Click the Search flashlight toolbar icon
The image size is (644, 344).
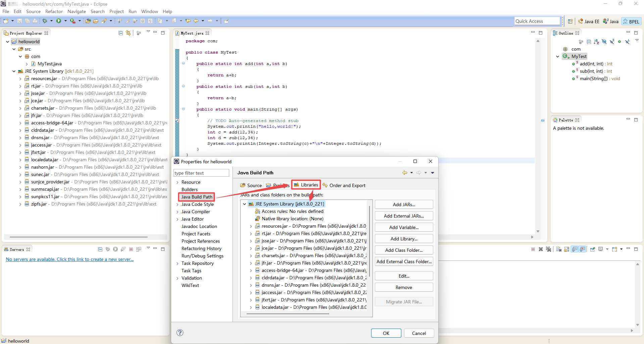tap(104, 21)
